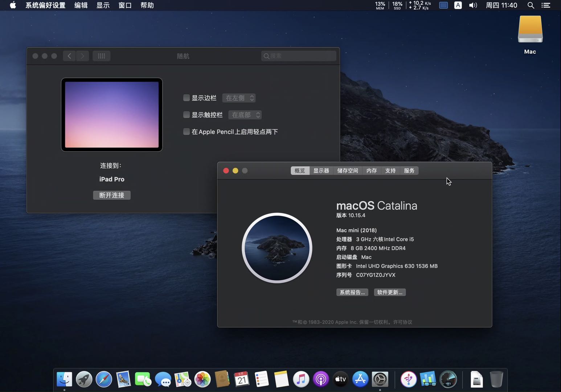Click the iPad preview thumbnail

tap(112, 115)
